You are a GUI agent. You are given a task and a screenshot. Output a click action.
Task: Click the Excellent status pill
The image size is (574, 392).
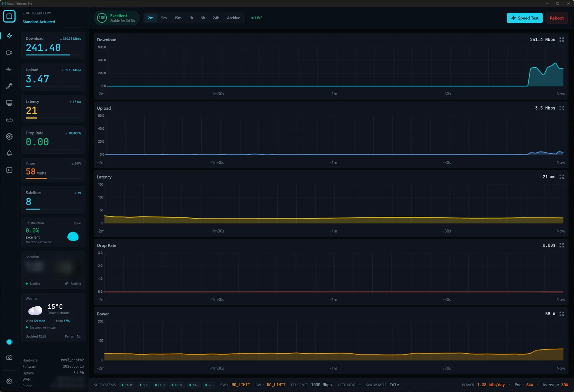point(117,18)
